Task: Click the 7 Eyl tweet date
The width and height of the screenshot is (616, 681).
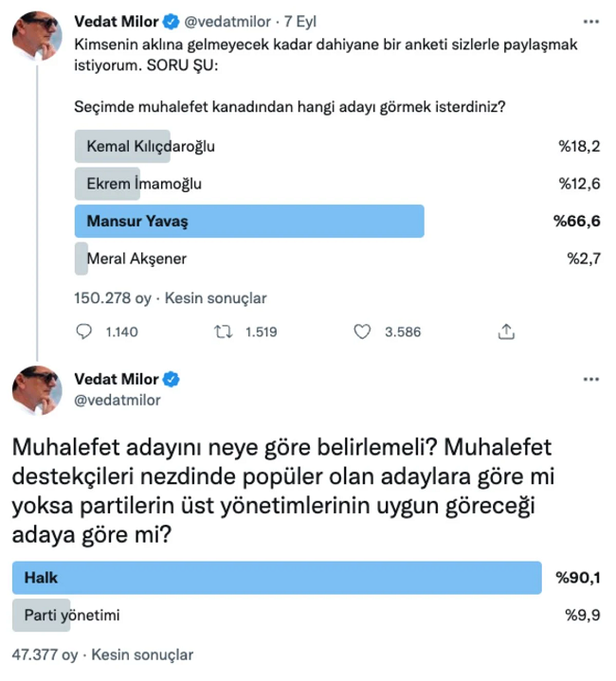Action: (x=300, y=21)
